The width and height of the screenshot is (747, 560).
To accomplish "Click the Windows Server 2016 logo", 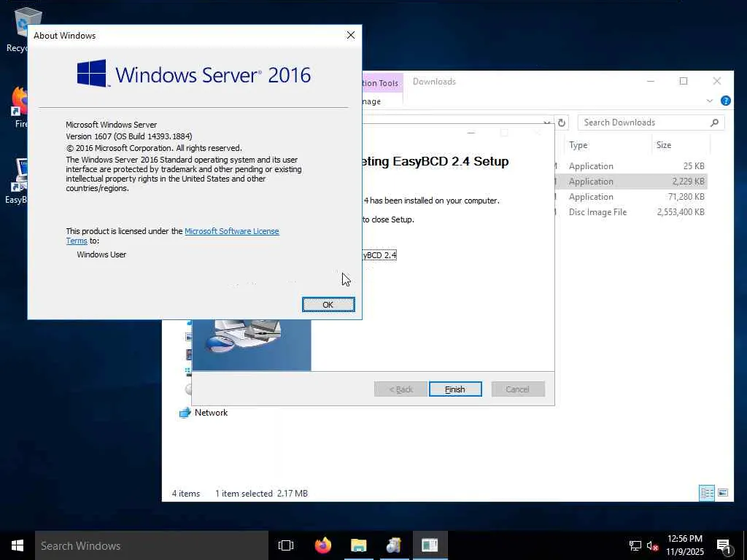I will 194,74.
